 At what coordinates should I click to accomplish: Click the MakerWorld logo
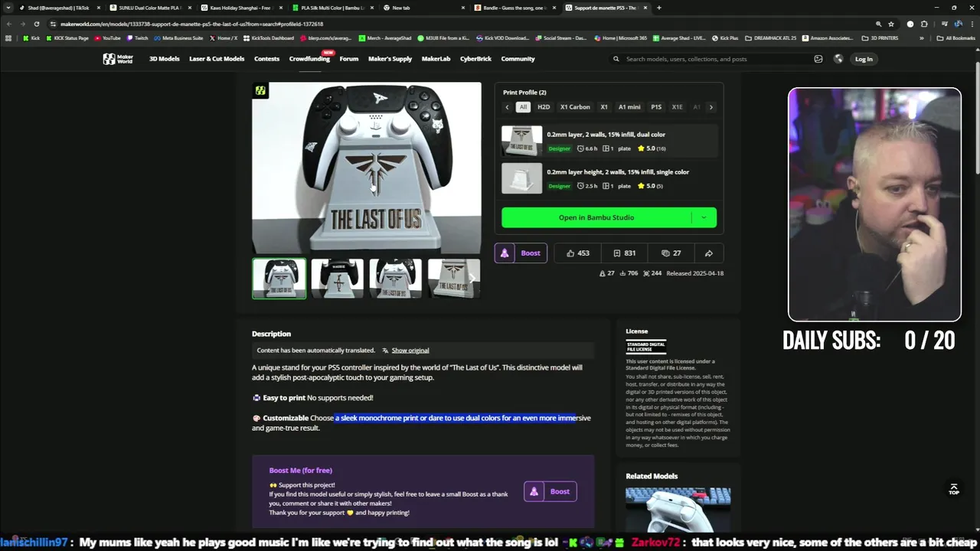(118, 59)
